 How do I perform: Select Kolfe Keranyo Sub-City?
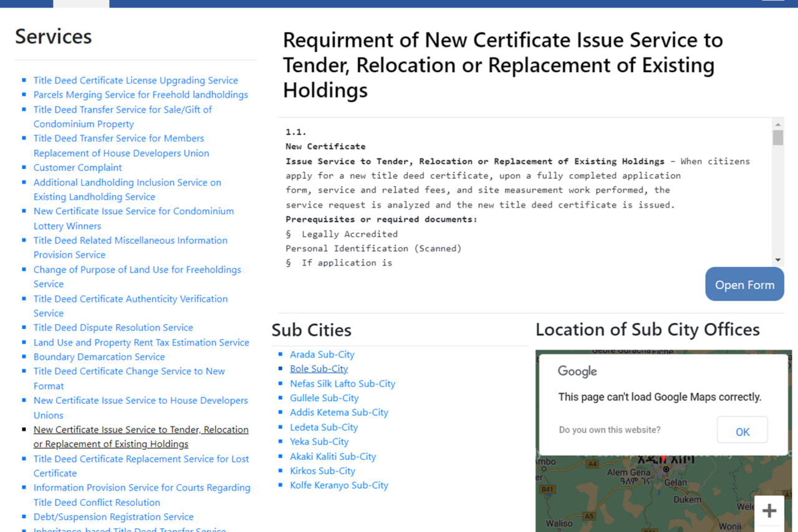[x=339, y=485]
